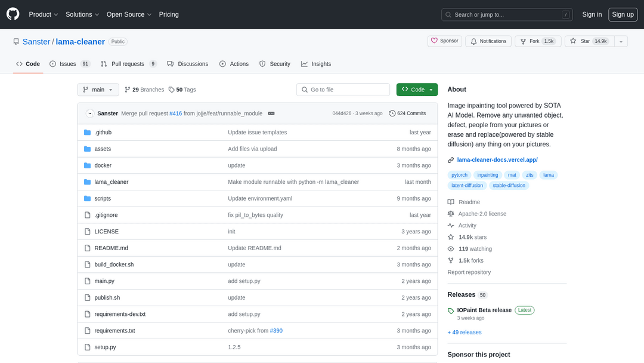Open the green Code dropdown button
Screen dimensions: 644x363
click(x=417, y=90)
